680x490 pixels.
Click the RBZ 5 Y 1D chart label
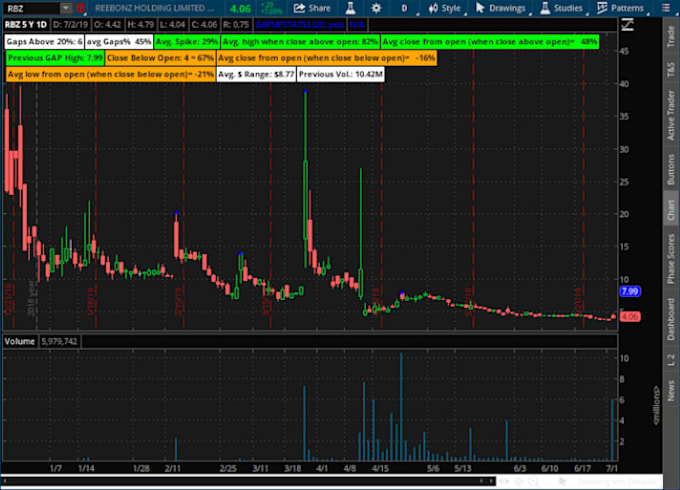[26, 25]
